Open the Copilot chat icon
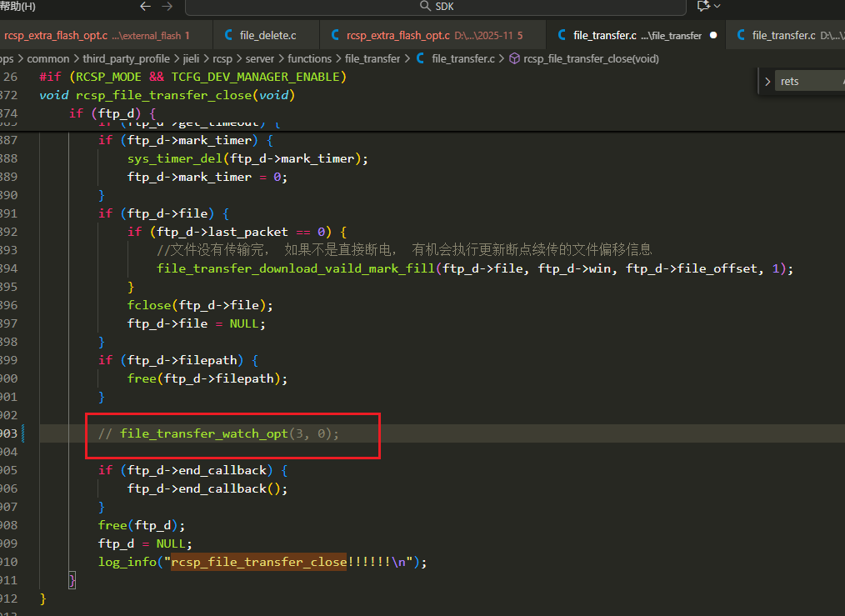 click(703, 6)
